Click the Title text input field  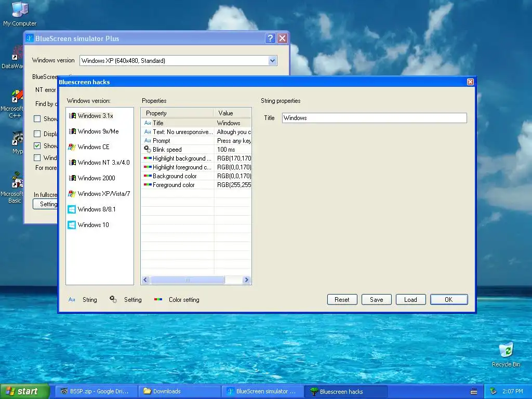click(375, 118)
